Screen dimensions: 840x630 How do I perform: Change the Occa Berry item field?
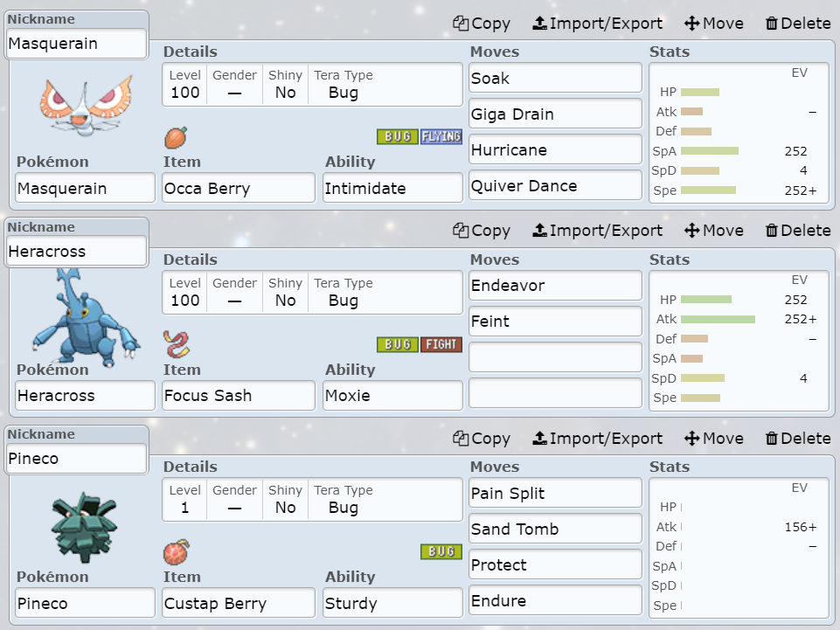click(x=239, y=188)
